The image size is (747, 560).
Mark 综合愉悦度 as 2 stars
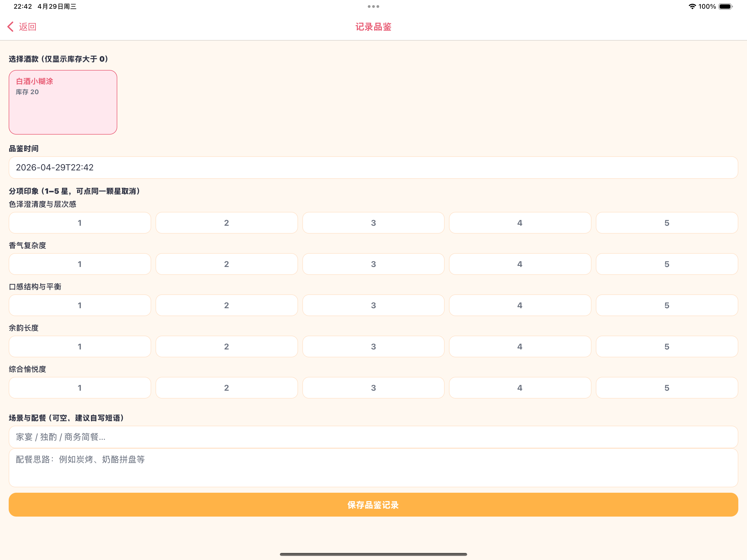tap(227, 387)
